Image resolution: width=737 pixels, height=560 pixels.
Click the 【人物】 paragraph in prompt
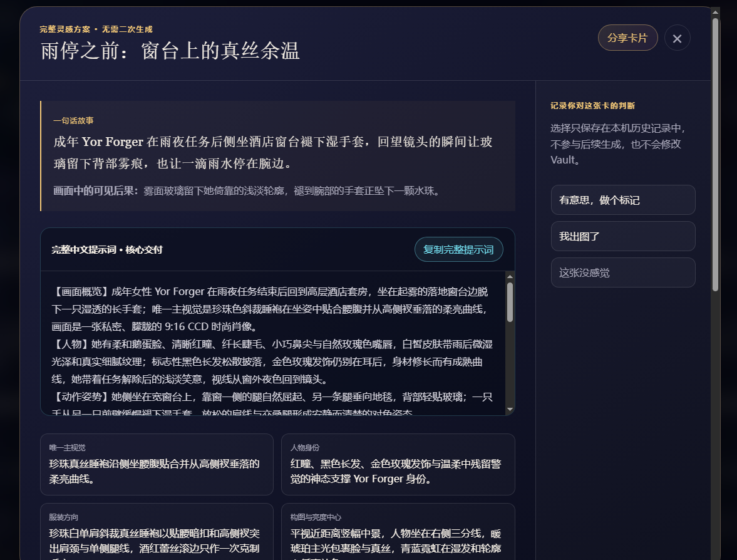coord(272,361)
